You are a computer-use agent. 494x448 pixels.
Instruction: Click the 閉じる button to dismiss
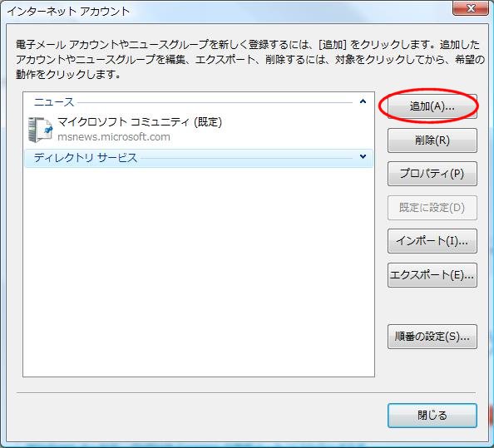pyautogui.click(x=432, y=416)
